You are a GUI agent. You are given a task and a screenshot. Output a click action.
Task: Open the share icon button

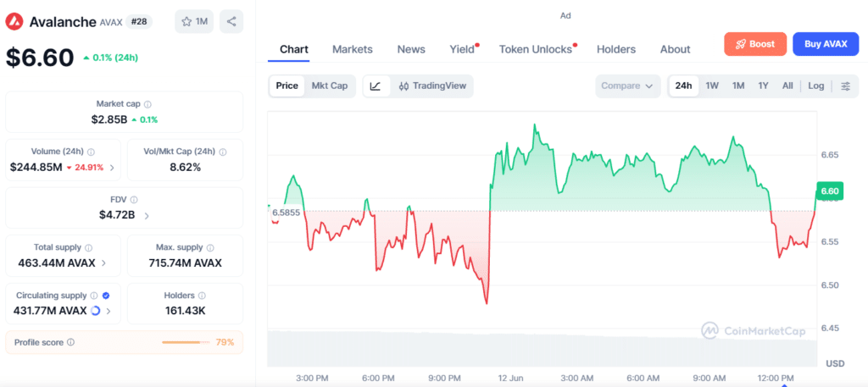click(231, 21)
